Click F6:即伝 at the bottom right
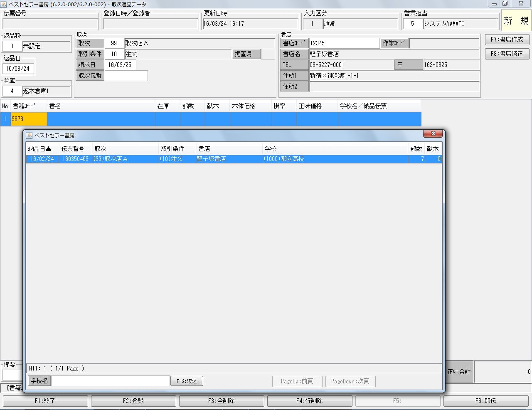Image resolution: width=532 pixels, height=410 pixels. [x=487, y=401]
